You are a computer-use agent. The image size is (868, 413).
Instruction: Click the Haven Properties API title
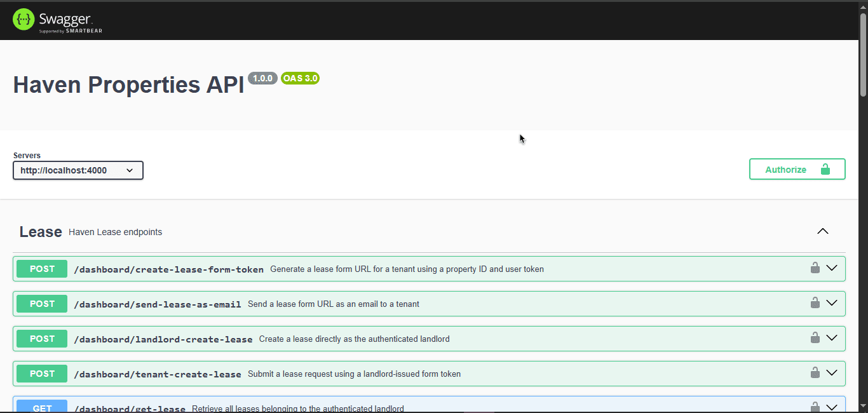tap(128, 85)
